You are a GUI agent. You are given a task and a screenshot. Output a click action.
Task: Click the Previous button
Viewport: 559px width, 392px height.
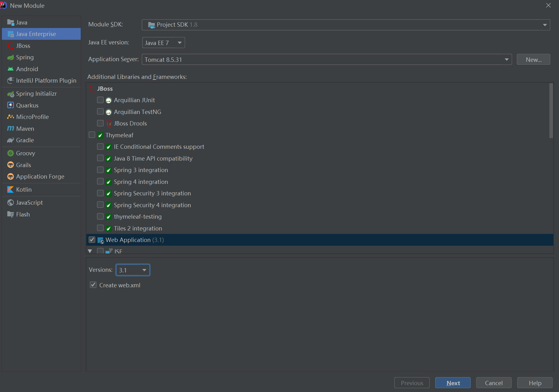tap(412, 383)
